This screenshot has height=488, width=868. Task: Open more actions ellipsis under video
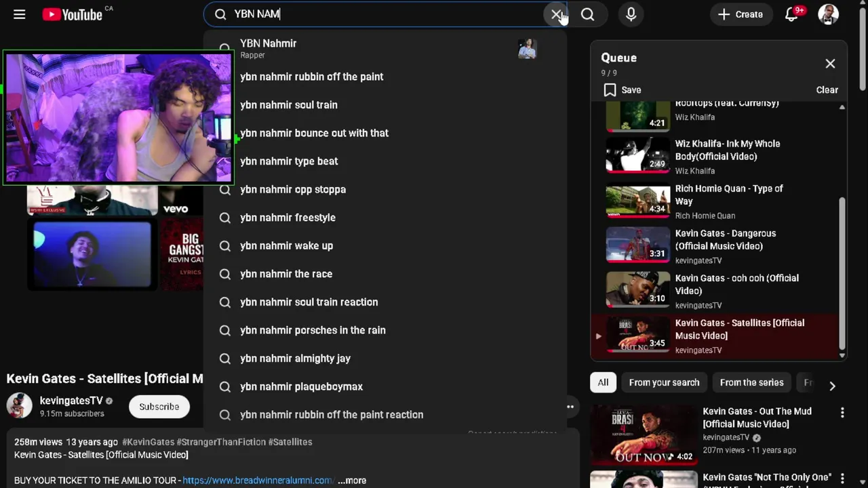click(x=570, y=407)
